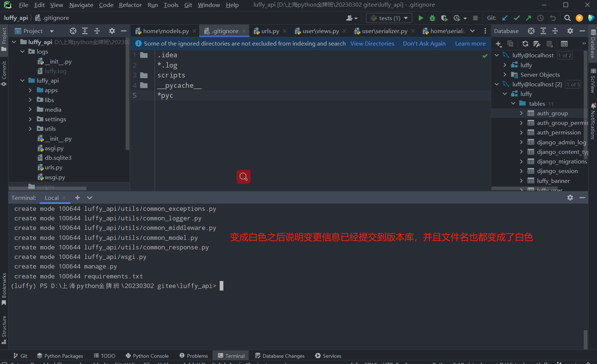
Task: Collapse the tables node
Action: [x=513, y=104]
